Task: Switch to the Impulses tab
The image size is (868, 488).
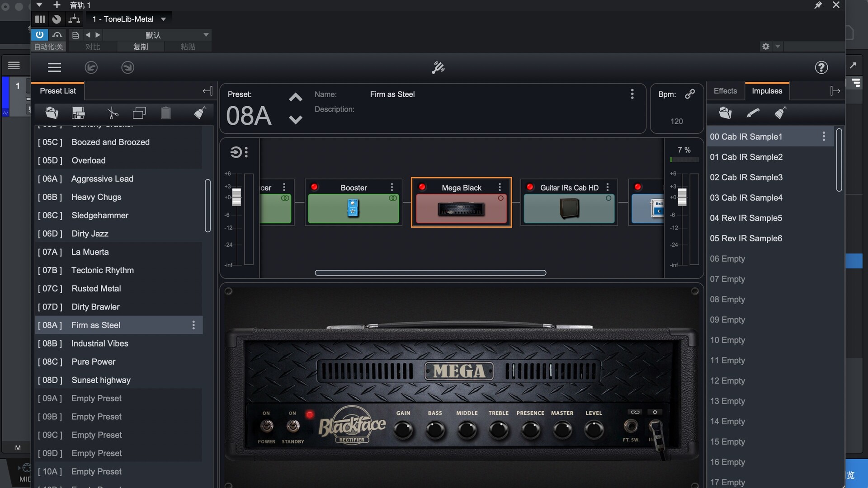Action: pyautogui.click(x=767, y=91)
